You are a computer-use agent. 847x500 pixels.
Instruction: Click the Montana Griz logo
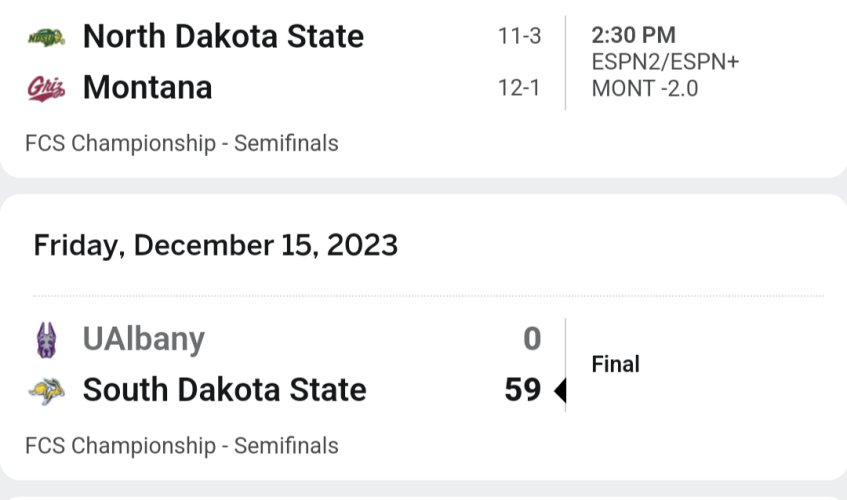(x=46, y=88)
